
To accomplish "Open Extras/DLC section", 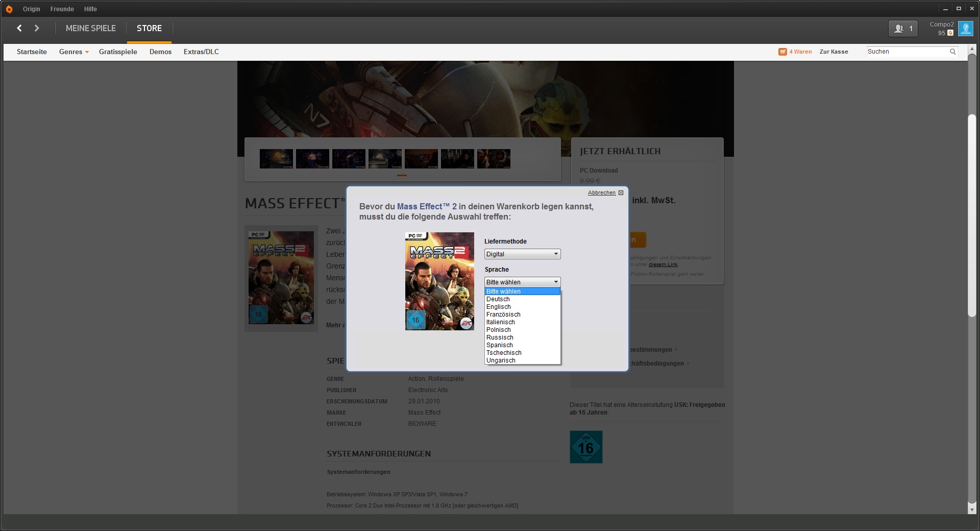I will [x=201, y=52].
